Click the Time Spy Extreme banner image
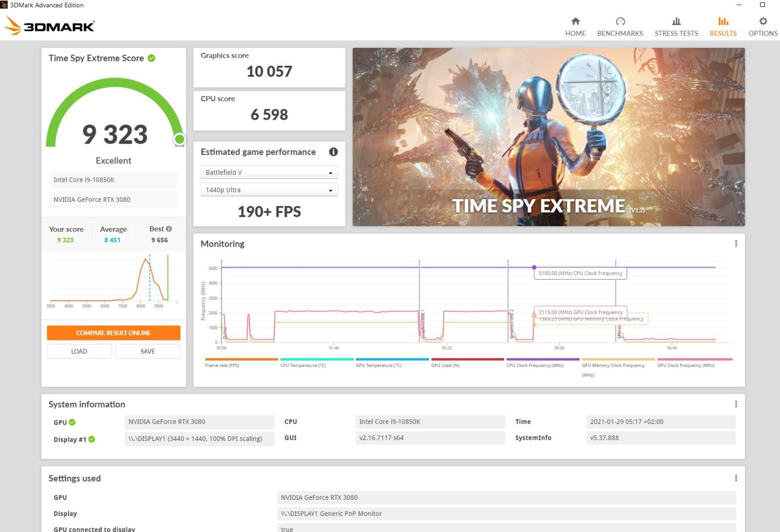The height and width of the screenshot is (532, 780). pos(548,137)
